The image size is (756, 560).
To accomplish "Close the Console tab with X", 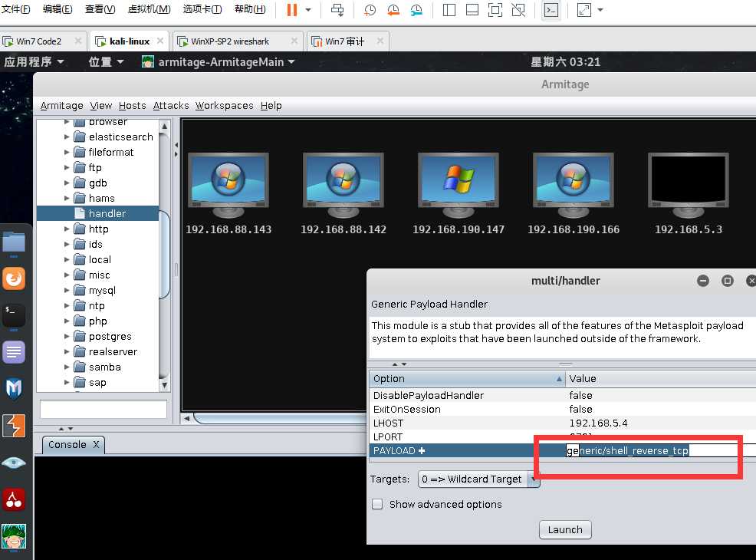I will click(96, 445).
